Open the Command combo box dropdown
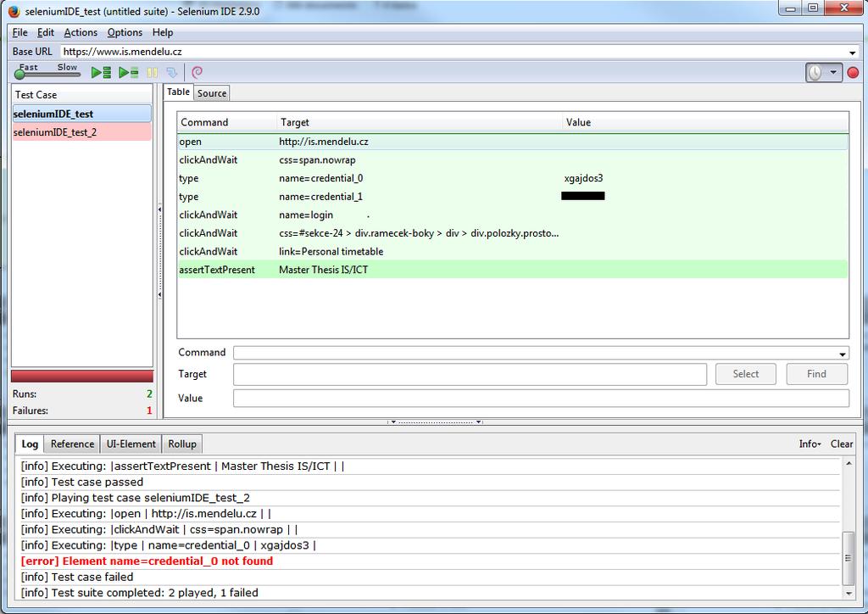Screen dimensions: 868x614 843,354
